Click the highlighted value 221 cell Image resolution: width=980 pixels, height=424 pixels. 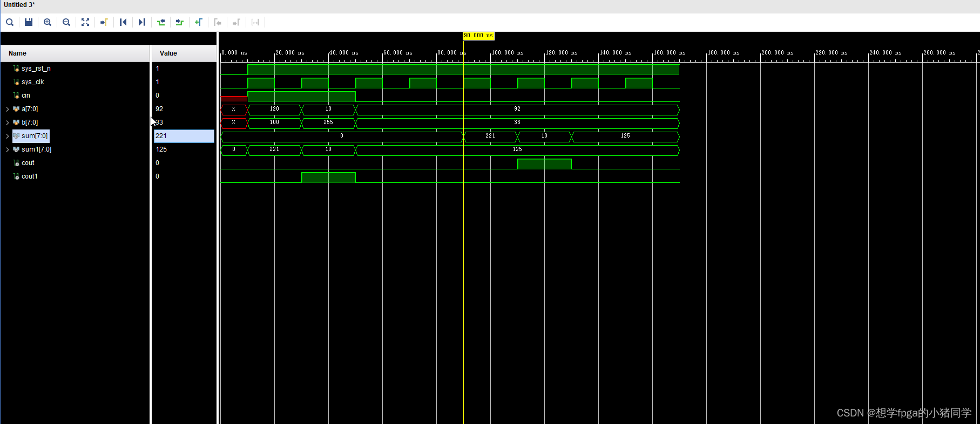coord(184,136)
